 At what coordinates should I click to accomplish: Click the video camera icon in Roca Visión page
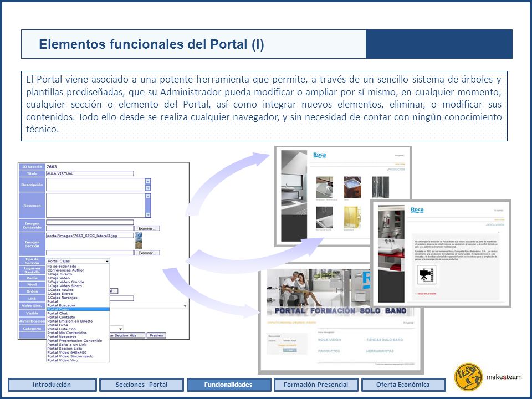[426, 274]
